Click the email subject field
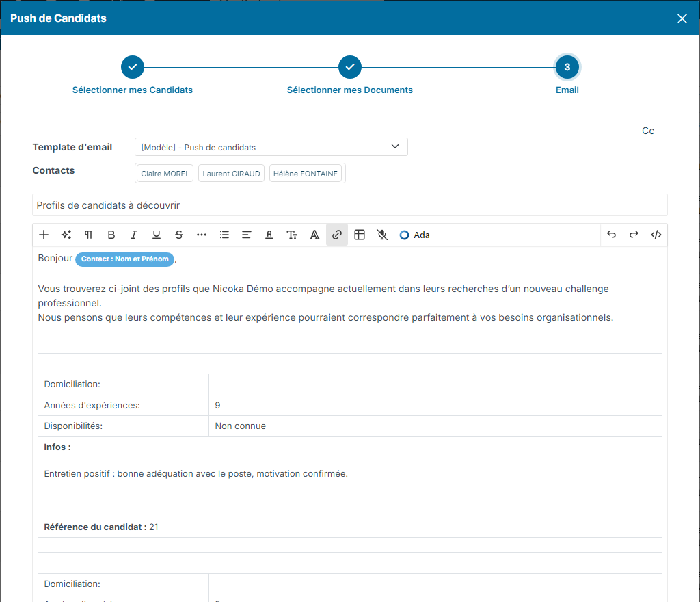700x602 pixels. 349,205
